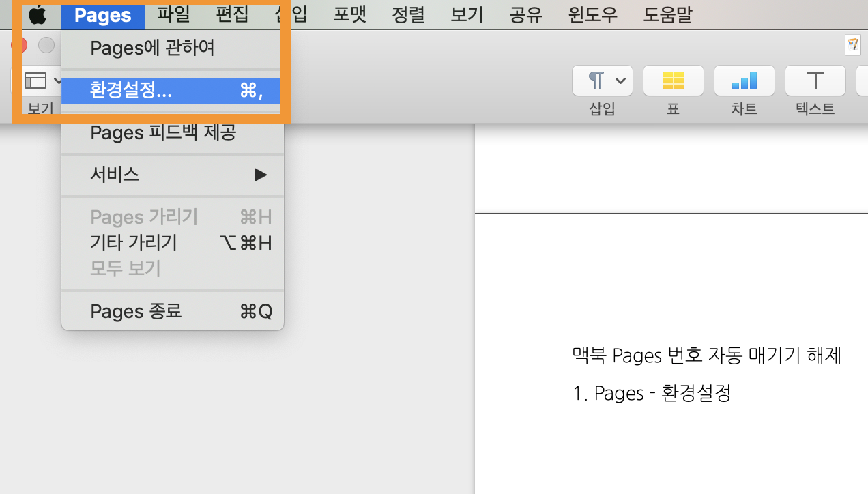Open the 보기 view options icon
This screenshot has width=868, height=494.
[x=35, y=80]
